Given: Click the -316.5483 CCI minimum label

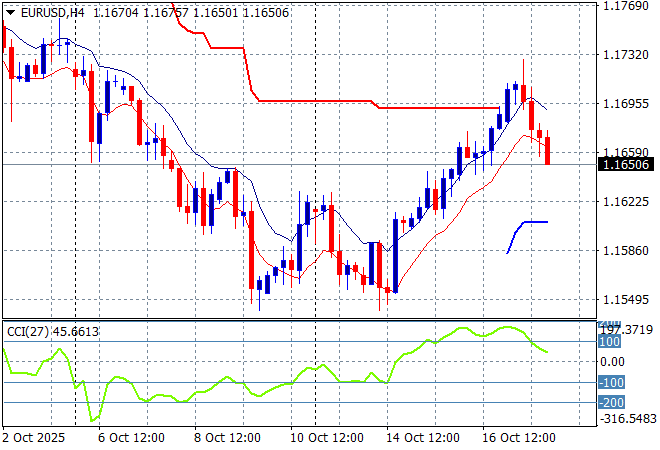Looking at the screenshot, I should (x=628, y=419).
